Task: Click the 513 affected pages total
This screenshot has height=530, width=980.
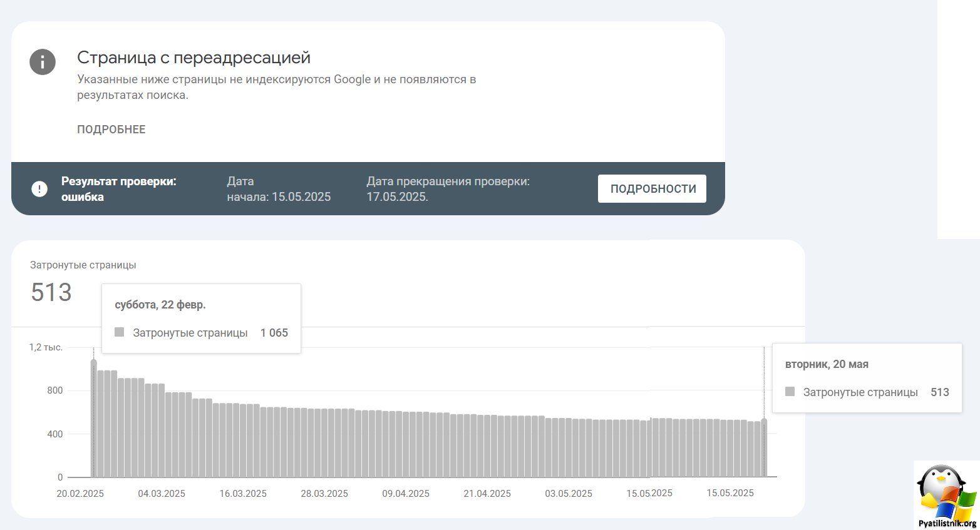Action: tap(51, 292)
